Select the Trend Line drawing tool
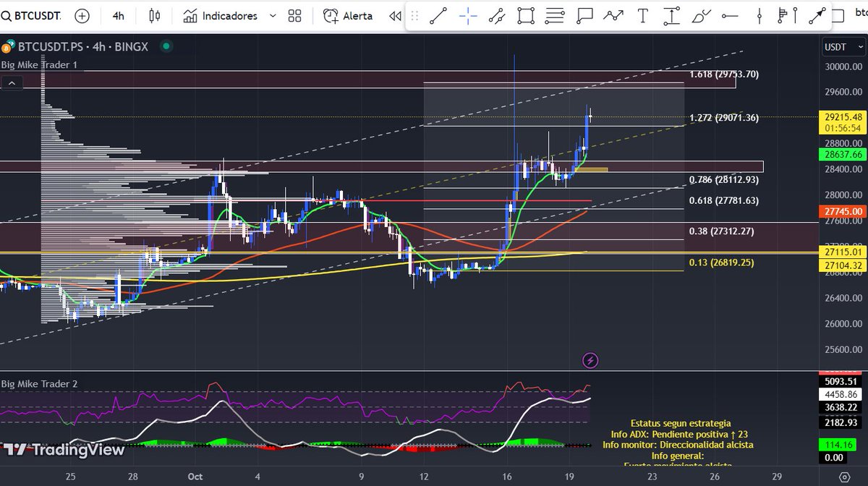The height and width of the screenshot is (486, 868). (x=438, y=15)
